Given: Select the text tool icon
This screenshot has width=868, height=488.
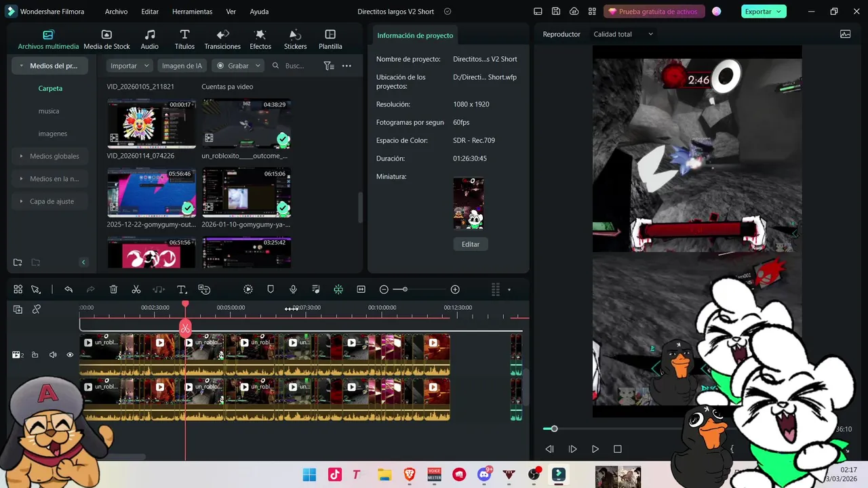Looking at the screenshot, I should pyautogui.click(x=182, y=289).
